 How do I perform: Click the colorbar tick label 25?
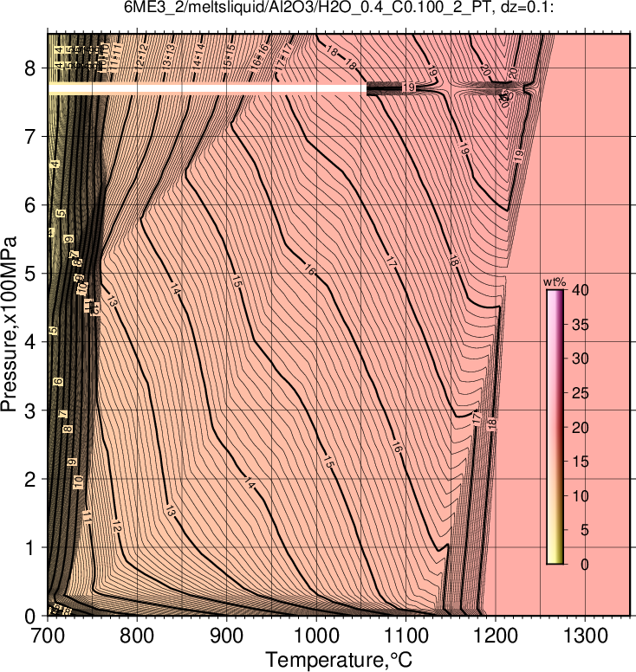[581, 393]
